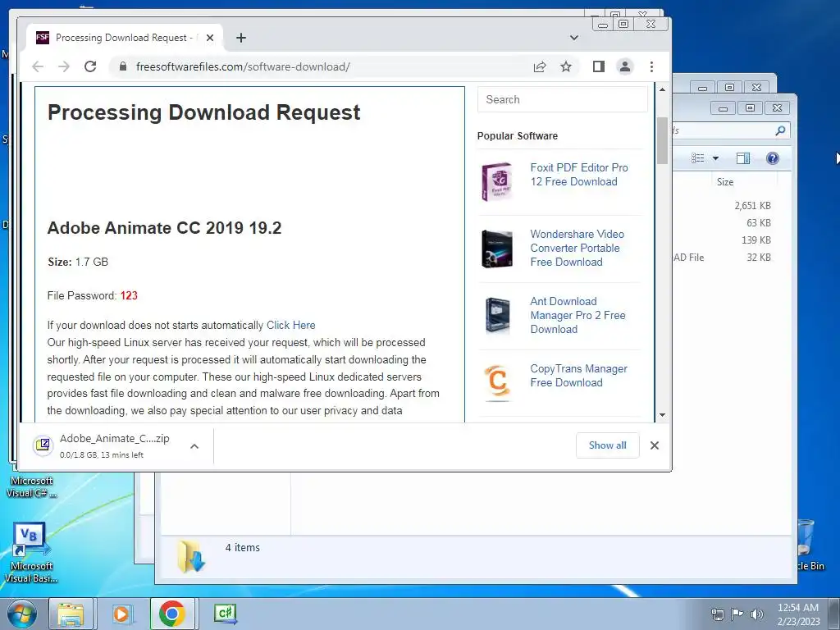Open the Explorer view options dropdown arrow
840x630 pixels.
tap(715, 158)
